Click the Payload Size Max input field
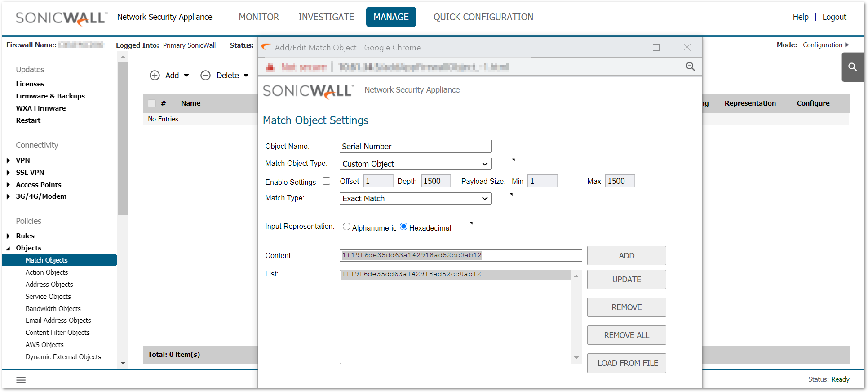 pyautogui.click(x=620, y=181)
